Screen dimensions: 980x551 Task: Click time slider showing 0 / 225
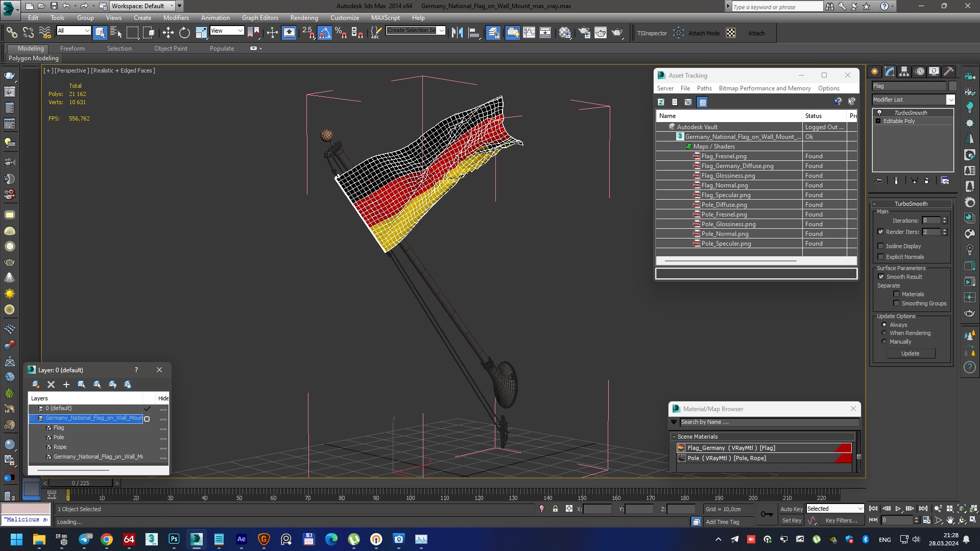tap(80, 483)
